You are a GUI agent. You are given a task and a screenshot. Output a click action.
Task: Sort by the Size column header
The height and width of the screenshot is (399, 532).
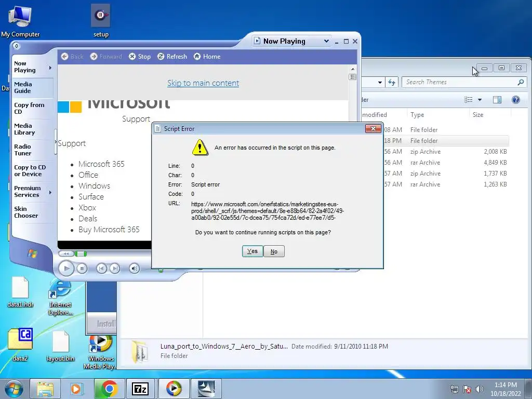490,115
